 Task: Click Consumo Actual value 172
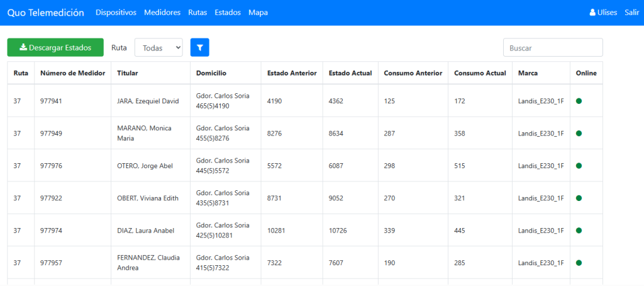pyautogui.click(x=460, y=101)
